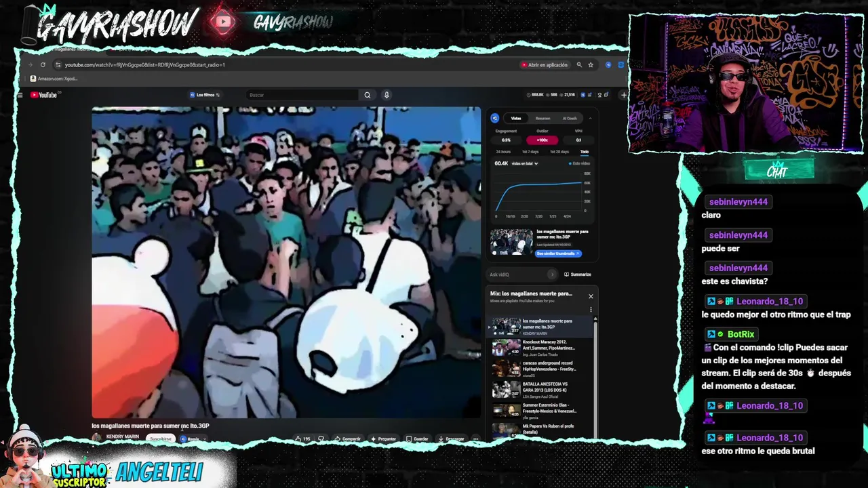Send Ask vidIQ query arrow
This screenshot has width=868, height=488.
tap(552, 274)
